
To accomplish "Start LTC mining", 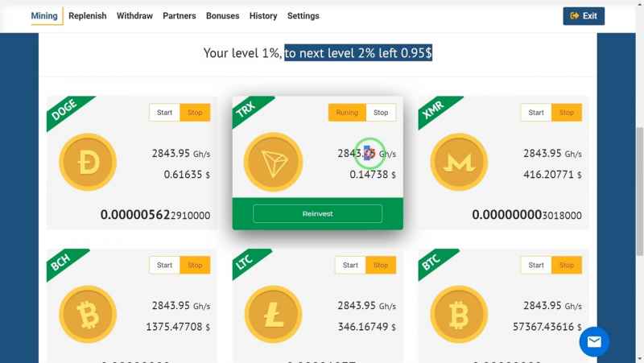I will (x=350, y=266).
